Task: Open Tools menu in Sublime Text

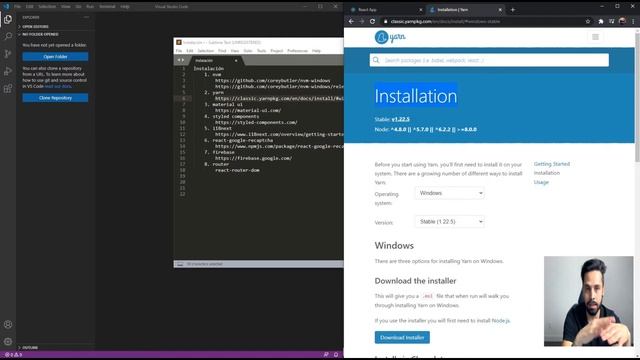Action: coord(261,51)
